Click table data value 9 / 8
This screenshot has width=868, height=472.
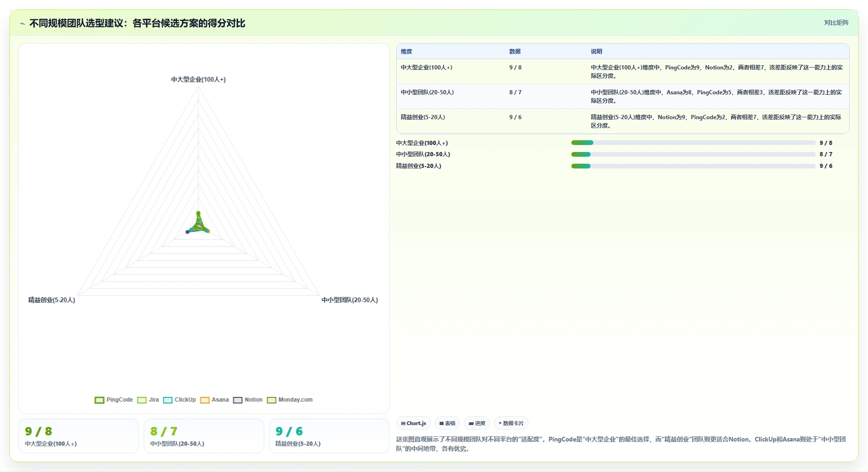click(515, 68)
